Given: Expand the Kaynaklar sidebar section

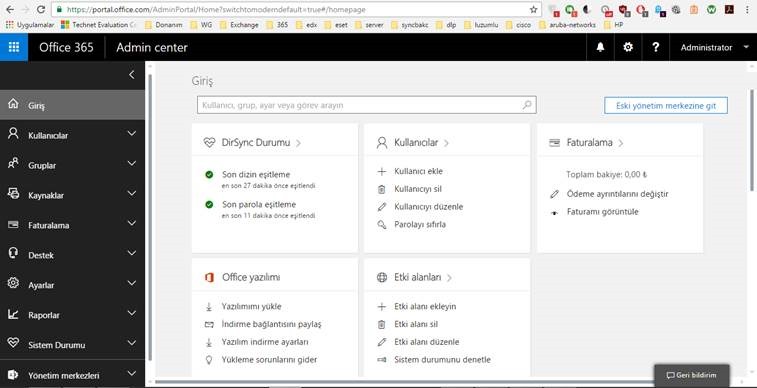Looking at the screenshot, I should coord(132,194).
